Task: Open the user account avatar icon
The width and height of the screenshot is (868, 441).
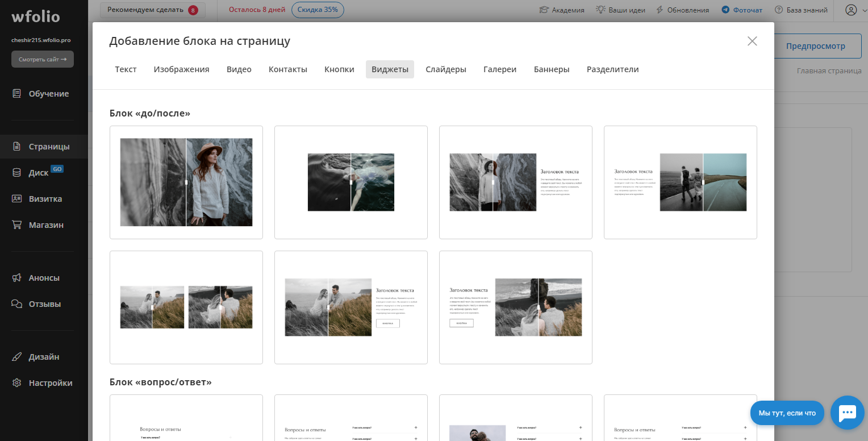Action: coord(850,10)
